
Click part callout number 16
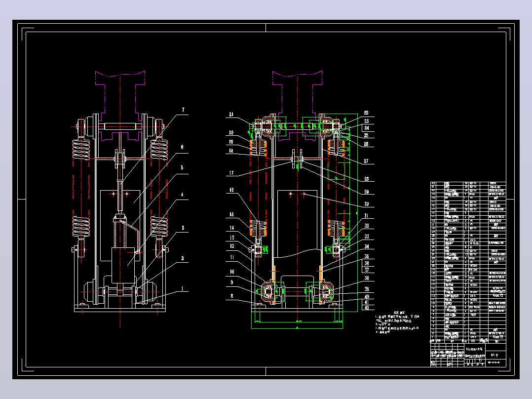(x=231, y=190)
